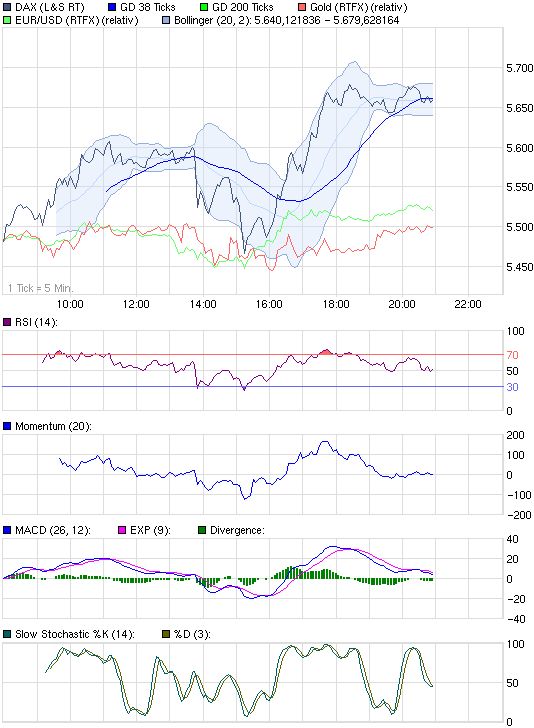The height and width of the screenshot is (728, 534).
Task: Select the Gold (RTFX) (relativ) label
Action: (x=358, y=7)
